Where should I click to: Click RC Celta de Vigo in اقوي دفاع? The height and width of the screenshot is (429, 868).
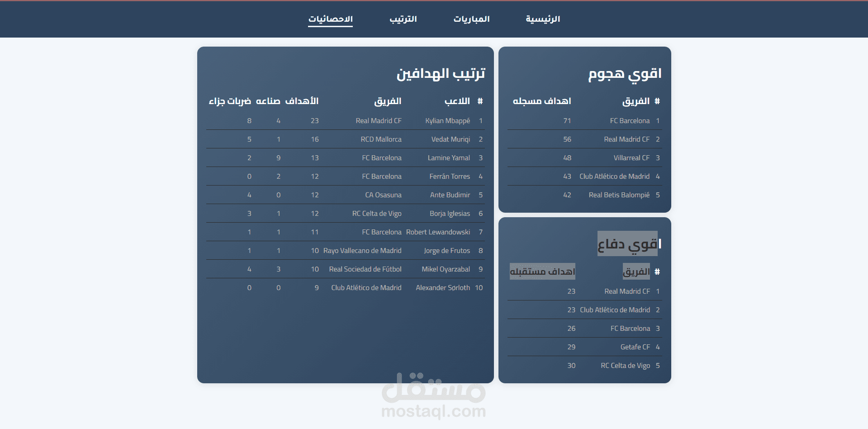pyautogui.click(x=625, y=366)
